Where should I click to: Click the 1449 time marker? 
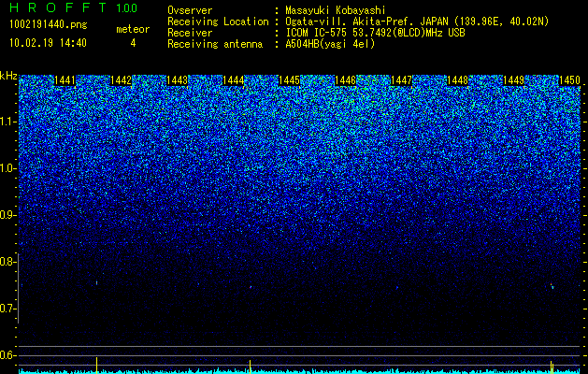pos(513,80)
